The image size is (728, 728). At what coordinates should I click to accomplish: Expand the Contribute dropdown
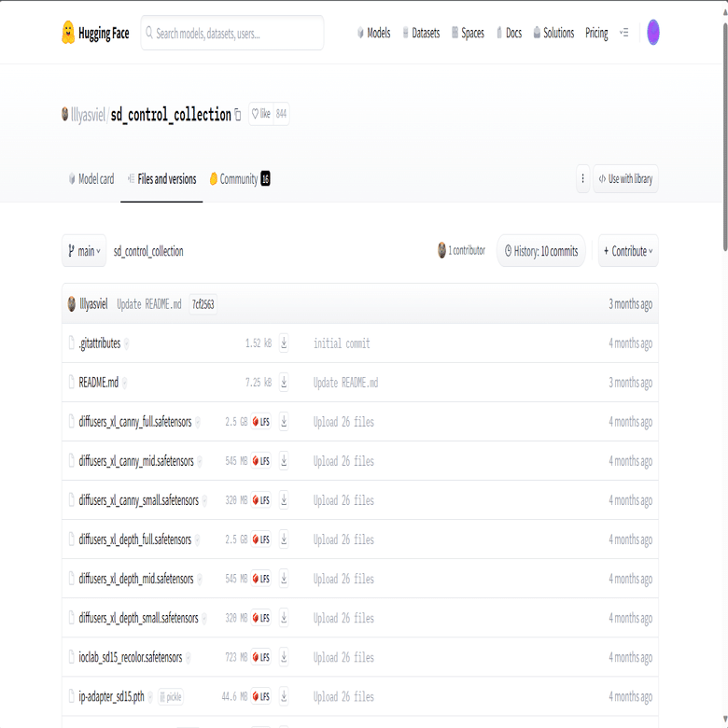tap(628, 251)
